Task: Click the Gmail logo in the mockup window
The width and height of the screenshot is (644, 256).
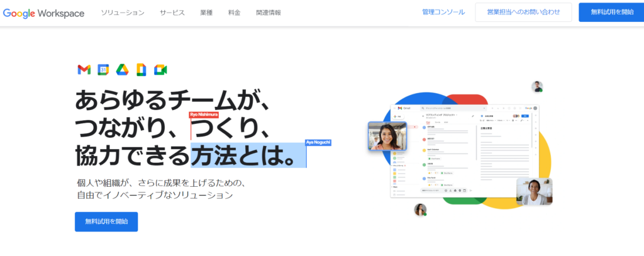Action: coord(404,108)
